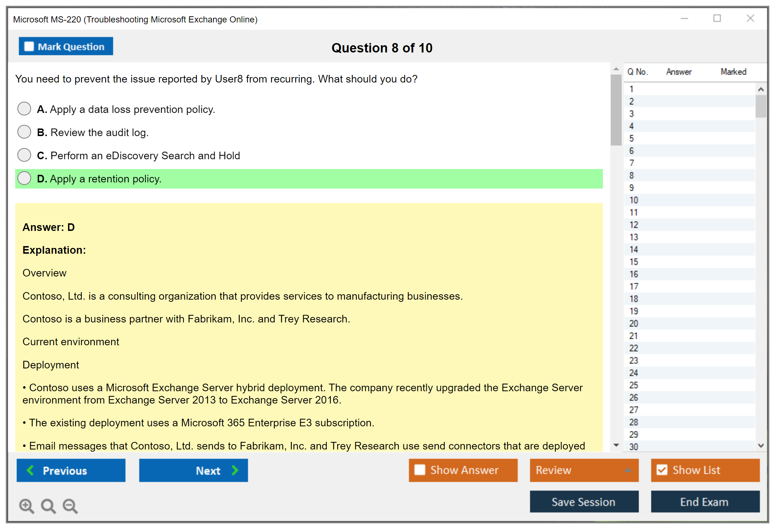Click the End Exam button
Image resolution: width=778 pixels, height=532 pixels.
pyautogui.click(x=705, y=502)
